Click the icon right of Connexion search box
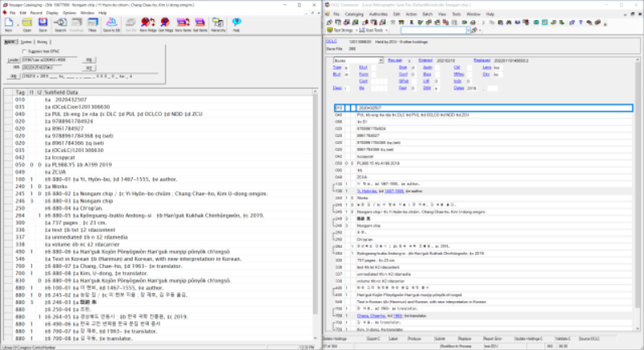Viewport: 644px width, 350px height. click(474, 30)
